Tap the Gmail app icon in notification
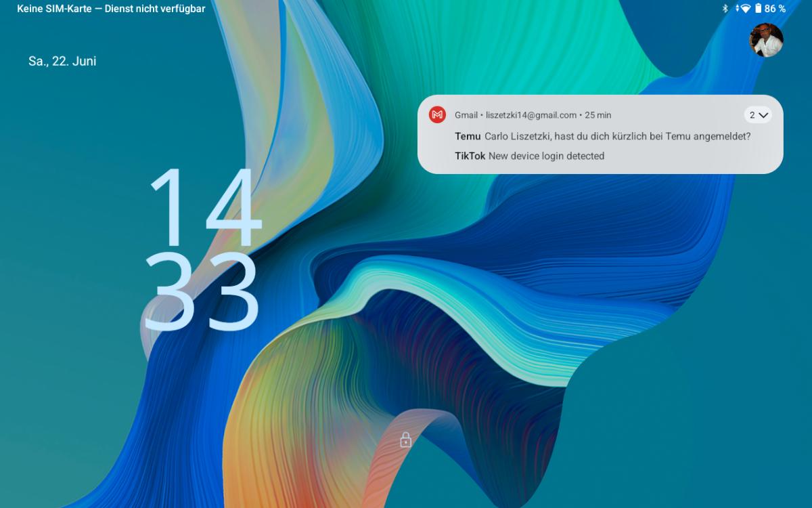This screenshot has height=508, width=812. (x=437, y=115)
